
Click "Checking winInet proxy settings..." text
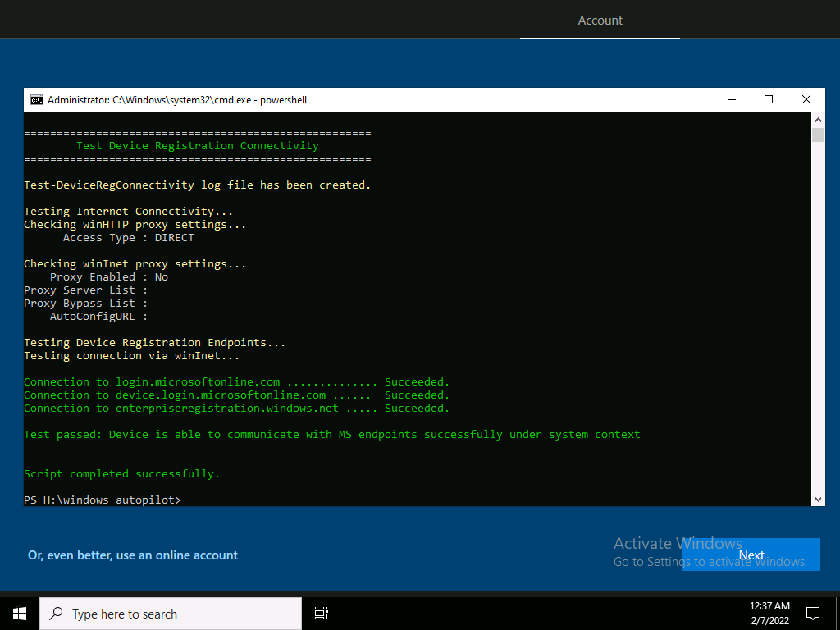coord(135,263)
